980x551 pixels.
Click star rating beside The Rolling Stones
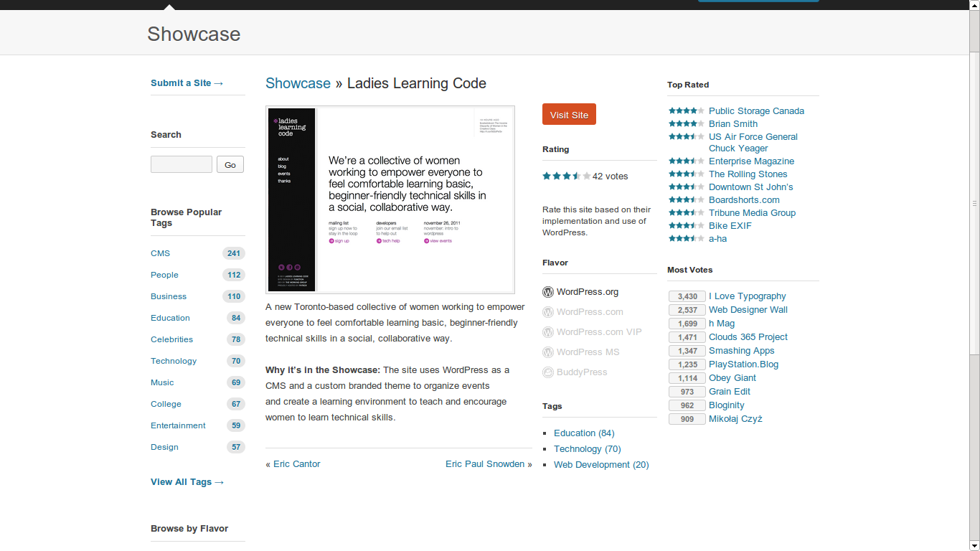tap(687, 174)
